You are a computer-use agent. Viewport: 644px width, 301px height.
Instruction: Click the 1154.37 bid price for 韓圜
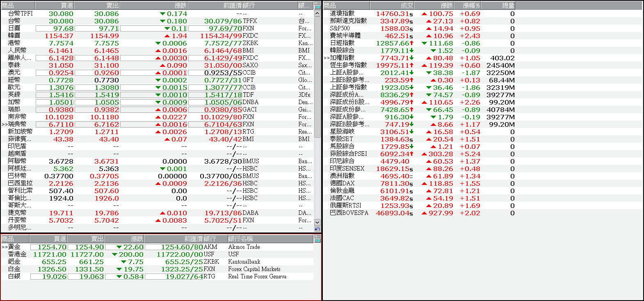(59, 36)
